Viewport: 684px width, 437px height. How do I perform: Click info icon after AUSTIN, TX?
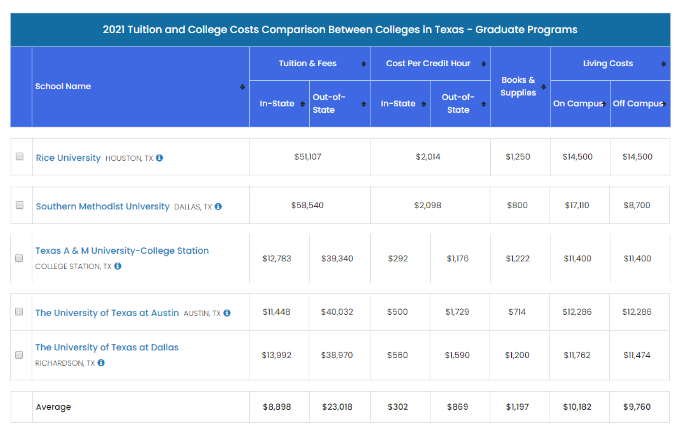tap(227, 313)
